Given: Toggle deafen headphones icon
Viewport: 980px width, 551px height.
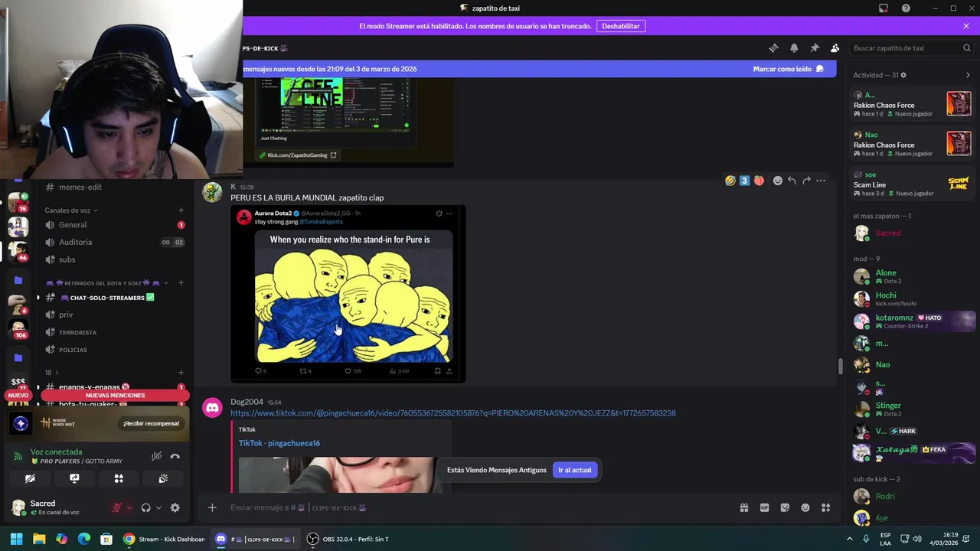Looking at the screenshot, I should click(x=146, y=507).
